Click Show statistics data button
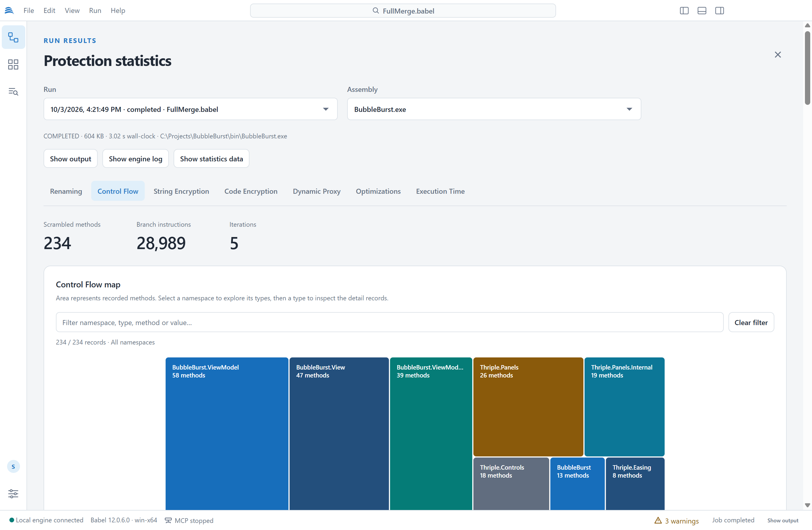812x530 pixels. (x=212, y=159)
